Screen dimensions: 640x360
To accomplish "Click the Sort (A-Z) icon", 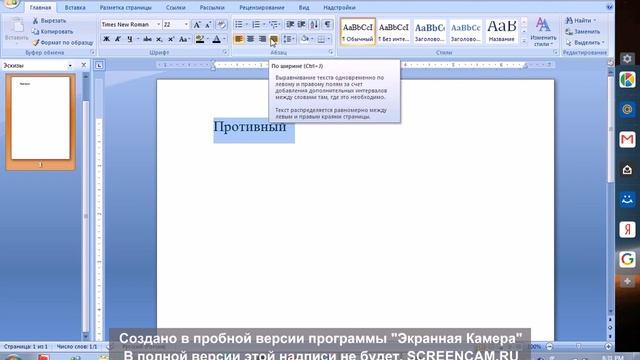I will [314, 25].
